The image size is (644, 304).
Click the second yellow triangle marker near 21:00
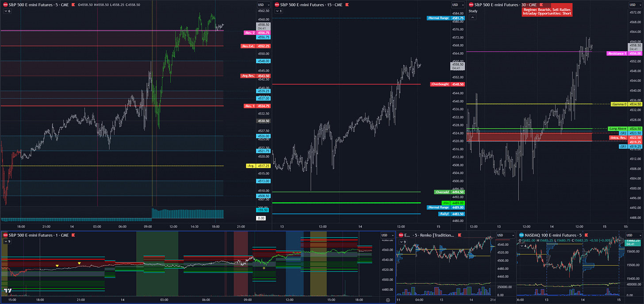click(x=79, y=263)
